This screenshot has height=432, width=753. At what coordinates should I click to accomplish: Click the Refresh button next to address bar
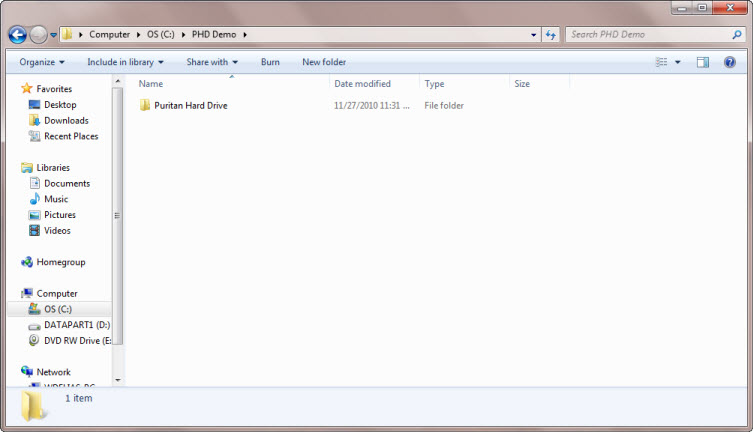(x=550, y=35)
